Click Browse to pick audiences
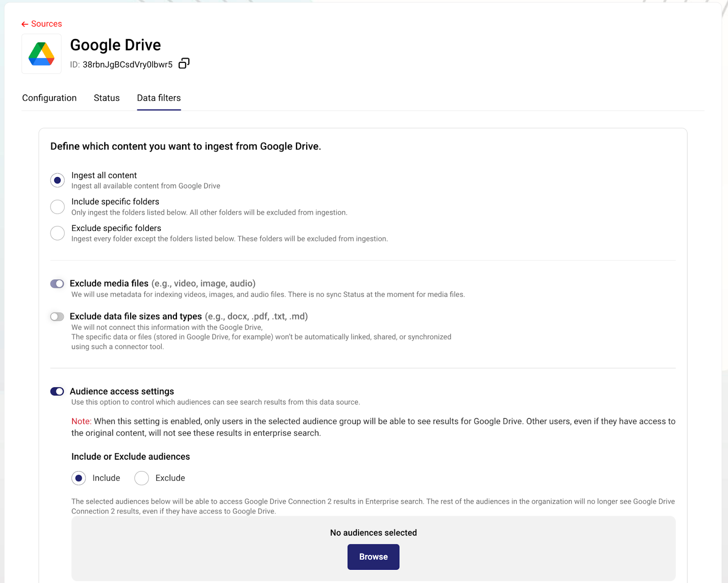728x583 pixels. [373, 557]
